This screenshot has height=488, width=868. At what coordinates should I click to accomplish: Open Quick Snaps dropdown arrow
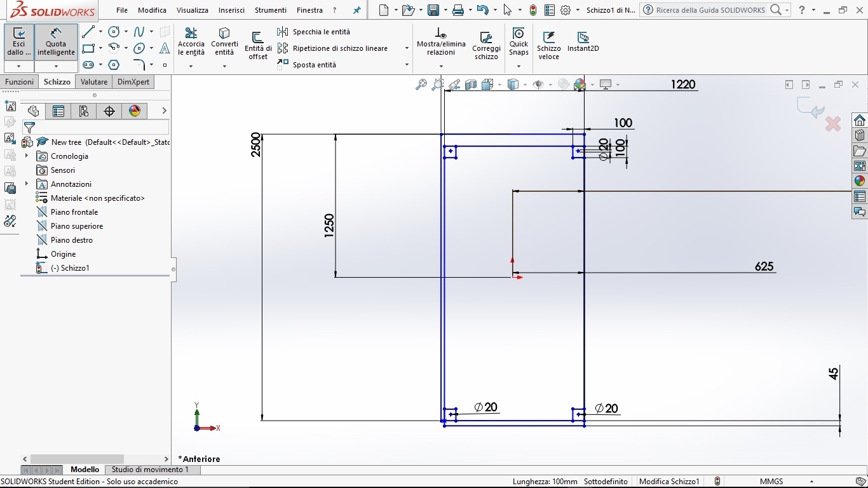point(519,66)
